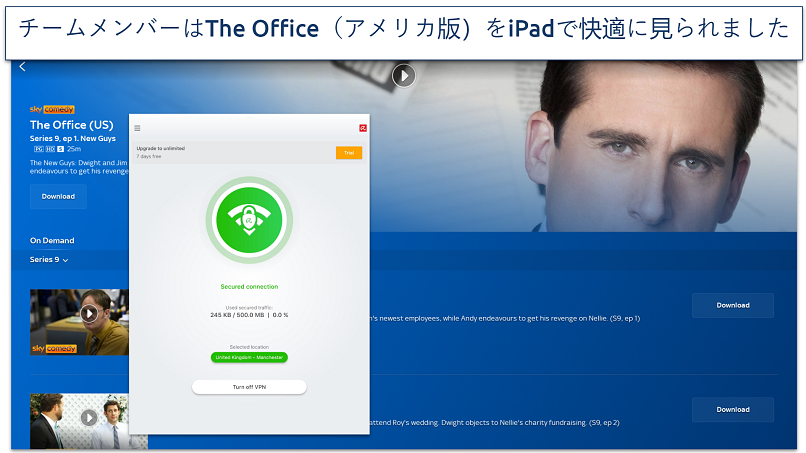Image resolution: width=806 pixels, height=453 pixels.
Task: Start the orange Trial upgrade button
Action: click(349, 153)
